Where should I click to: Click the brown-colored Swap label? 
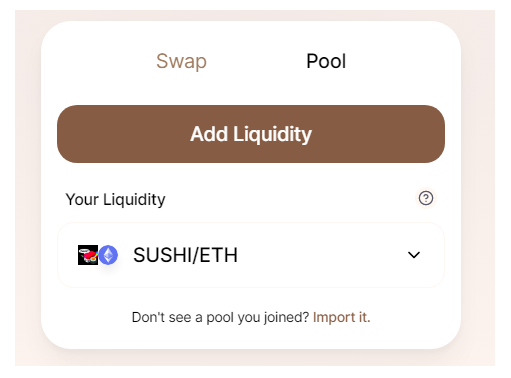point(181,61)
